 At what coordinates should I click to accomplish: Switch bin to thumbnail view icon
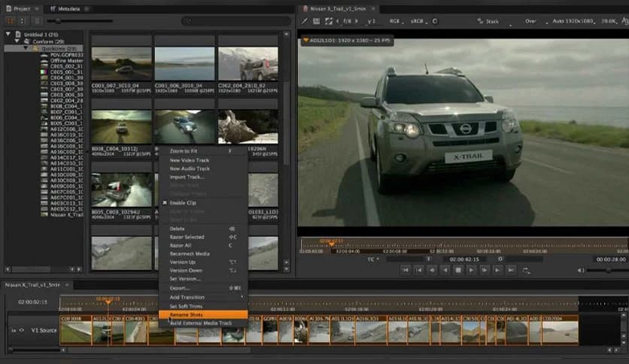(x=9, y=21)
